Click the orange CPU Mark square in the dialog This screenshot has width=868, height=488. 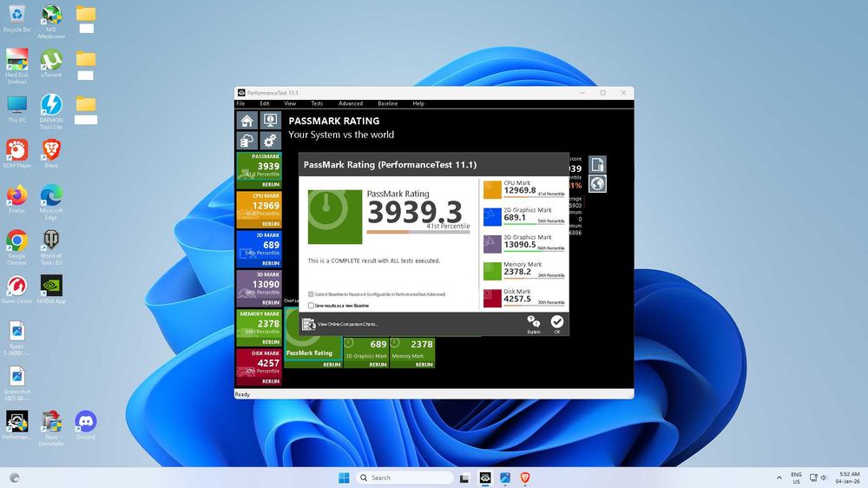pos(492,189)
